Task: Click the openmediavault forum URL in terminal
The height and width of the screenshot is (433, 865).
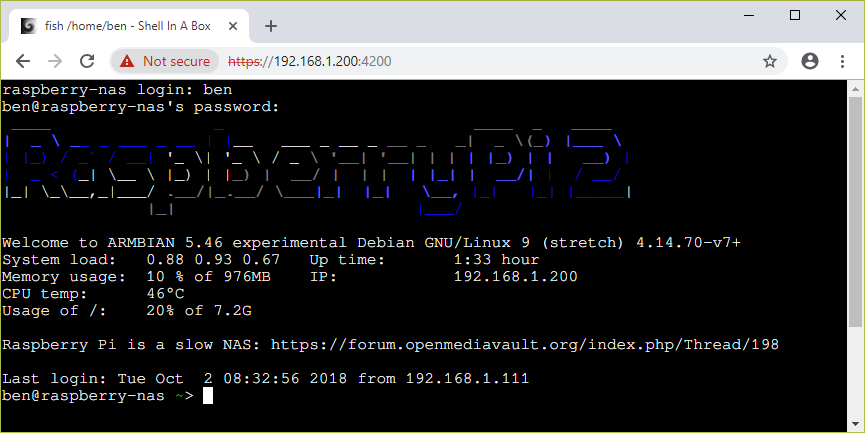Action: (524, 345)
